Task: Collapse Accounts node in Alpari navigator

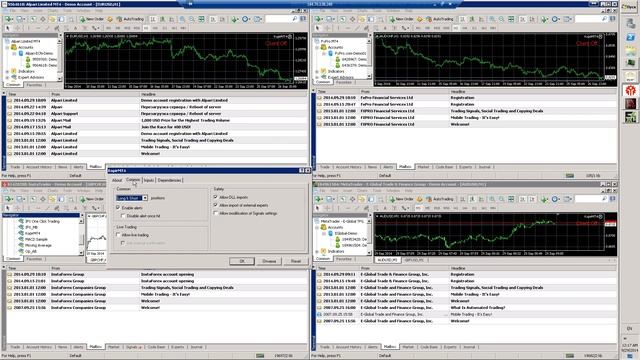Action: (7, 47)
